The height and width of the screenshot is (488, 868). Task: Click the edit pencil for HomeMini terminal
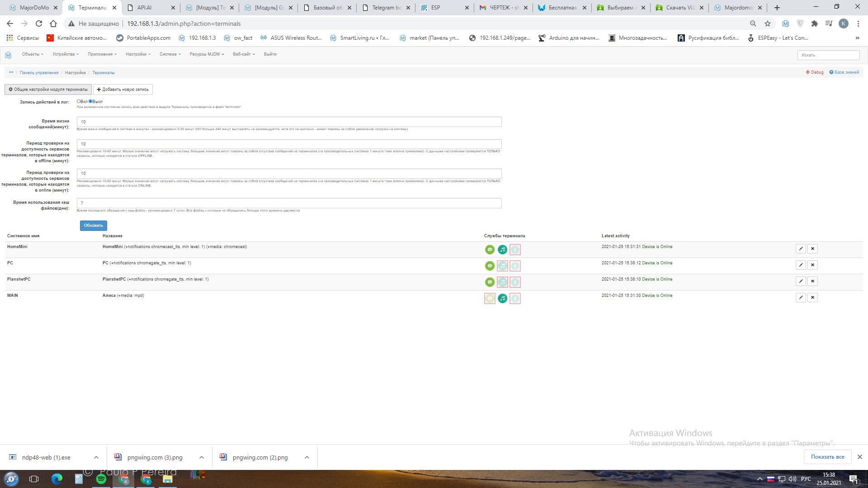tap(801, 249)
